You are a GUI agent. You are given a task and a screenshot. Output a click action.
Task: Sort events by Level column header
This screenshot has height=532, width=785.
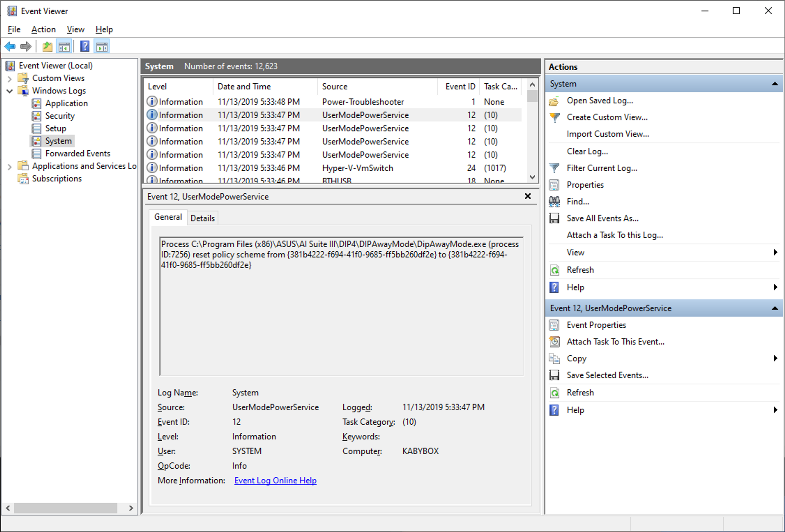[179, 86]
